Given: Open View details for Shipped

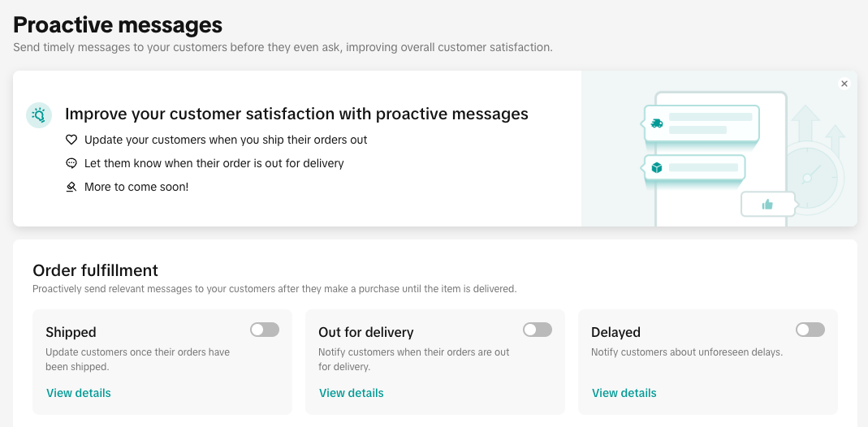Looking at the screenshot, I should pos(79,393).
